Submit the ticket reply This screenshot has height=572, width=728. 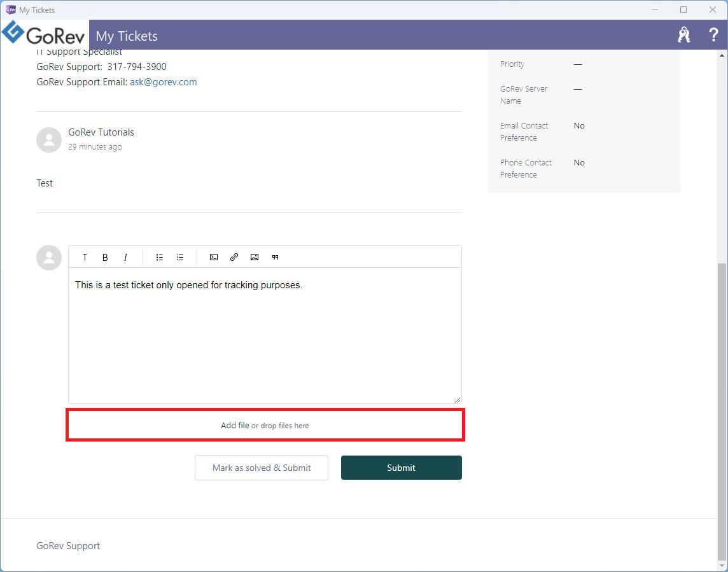click(x=401, y=468)
